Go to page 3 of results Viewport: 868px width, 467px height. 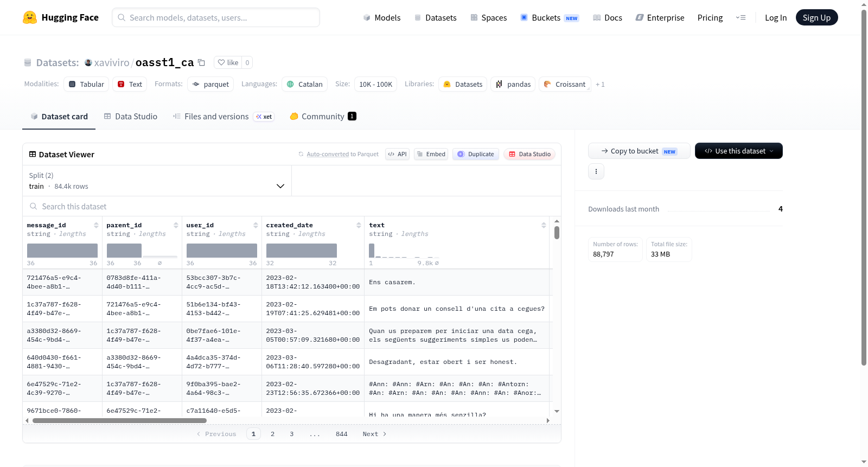point(291,434)
